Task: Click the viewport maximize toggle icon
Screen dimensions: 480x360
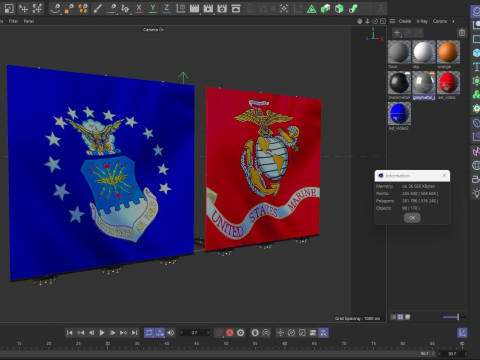Action: [383, 21]
